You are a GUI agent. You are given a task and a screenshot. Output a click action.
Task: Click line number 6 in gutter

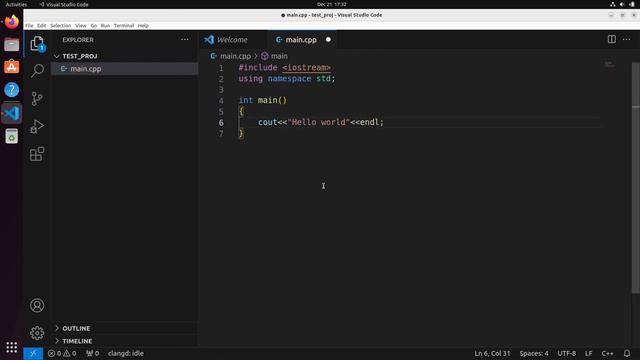[221, 122]
